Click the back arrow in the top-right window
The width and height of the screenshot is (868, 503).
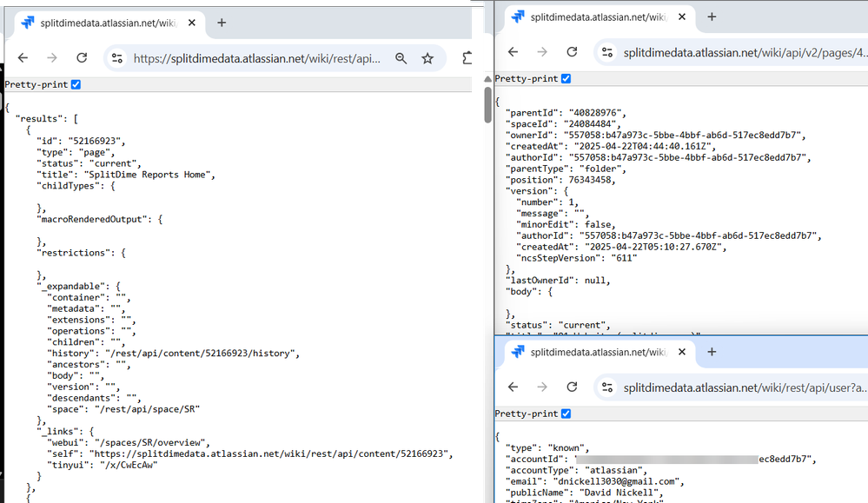pyautogui.click(x=513, y=52)
